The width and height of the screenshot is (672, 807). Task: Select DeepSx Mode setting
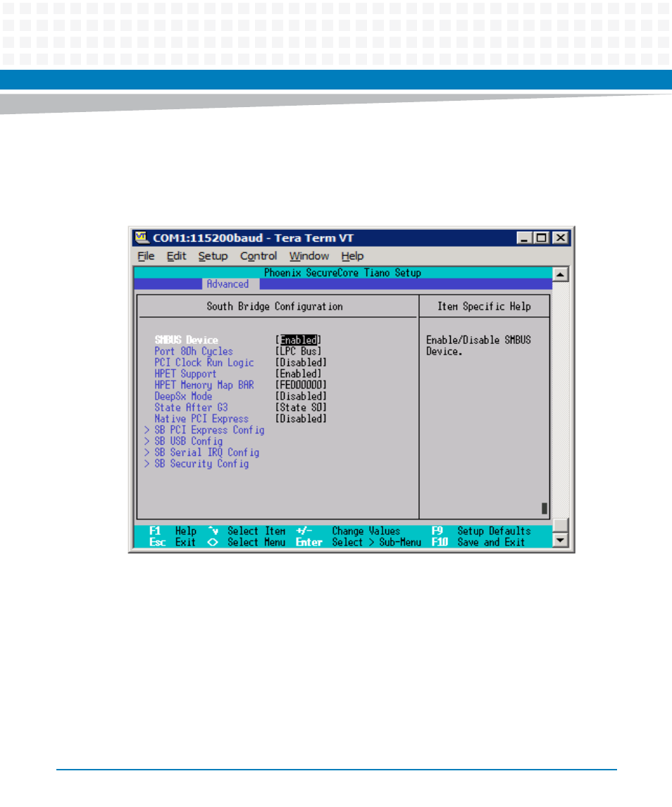tap(183, 396)
